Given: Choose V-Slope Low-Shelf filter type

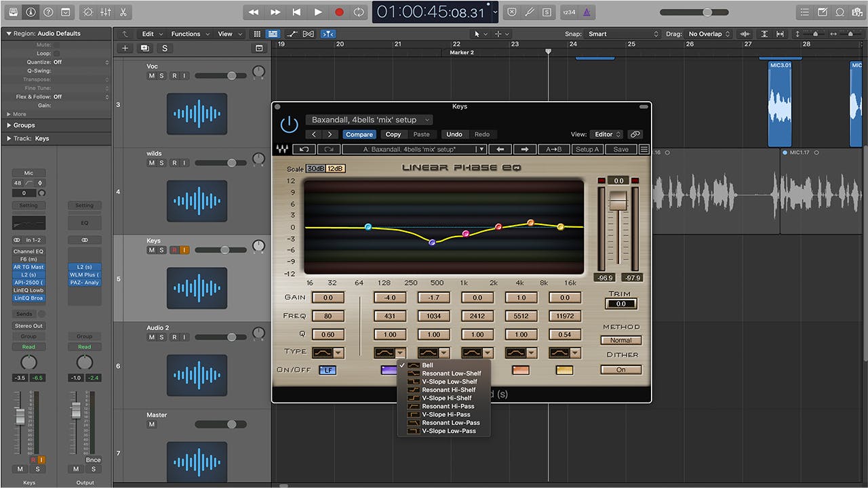Looking at the screenshot, I should tap(450, 382).
